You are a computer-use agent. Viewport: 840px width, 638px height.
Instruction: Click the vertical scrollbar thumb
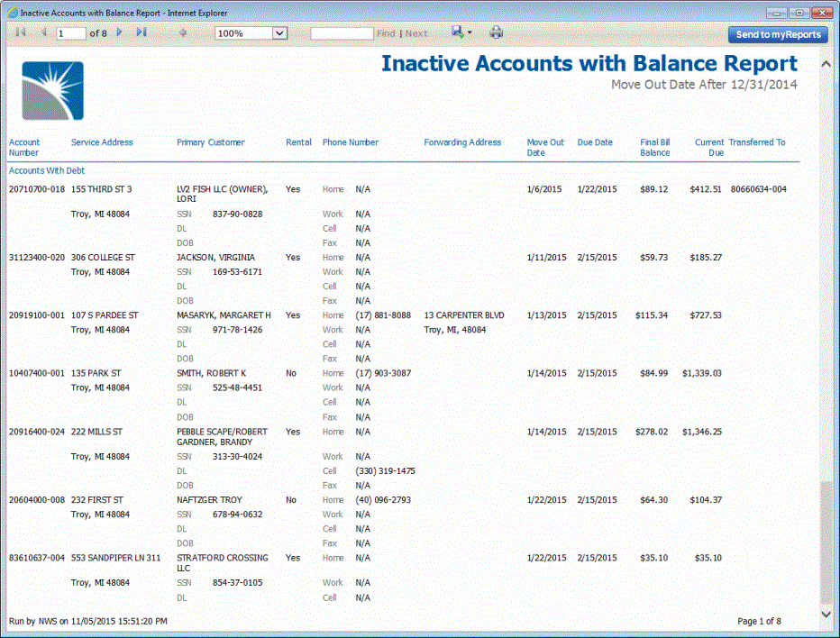[x=826, y=542]
